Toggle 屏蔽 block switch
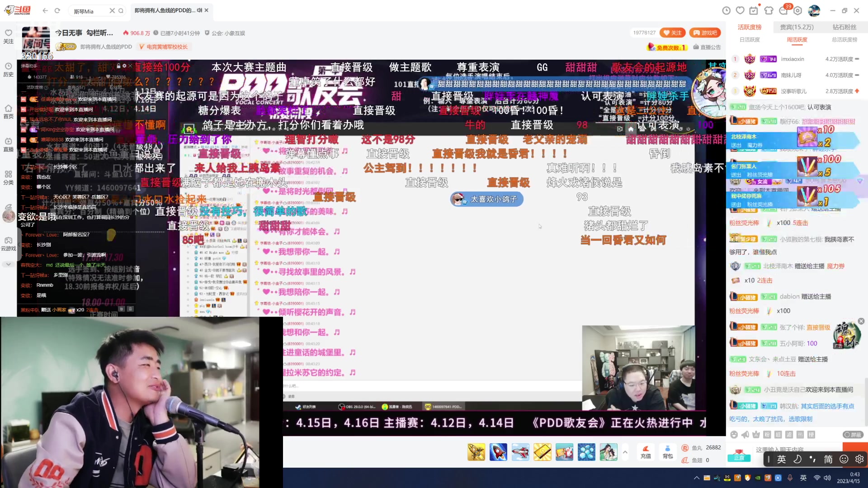Viewport: 868px width, 488px height. coord(853,435)
